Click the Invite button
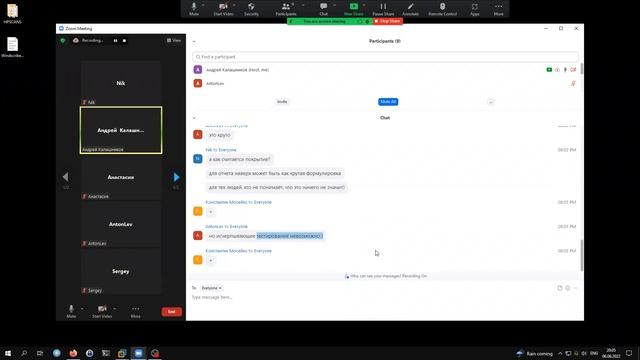The height and width of the screenshot is (360, 640). (282, 102)
